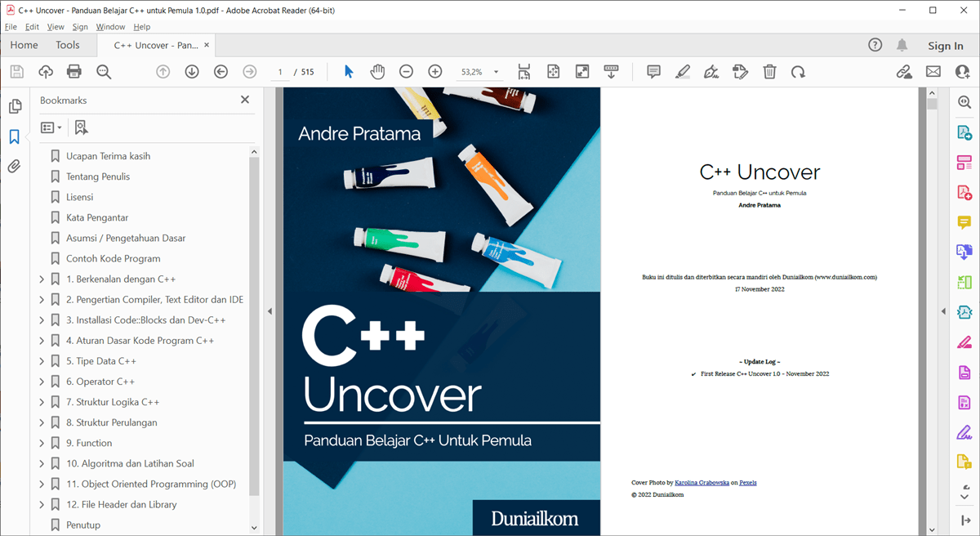Expand bookmark '12. File Header dan Library'
Viewport: 980px width, 536px height.
pyautogui.click(x=42, y=504)
